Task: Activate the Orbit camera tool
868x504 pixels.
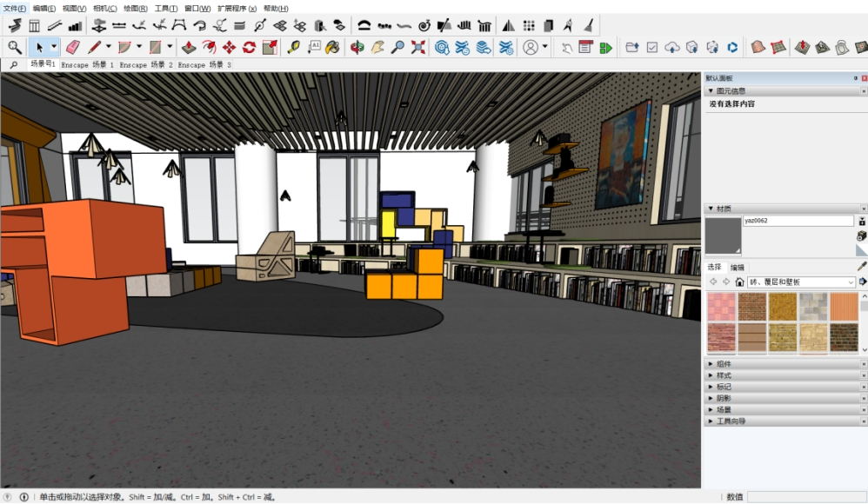Action: (x=357, y=47)
